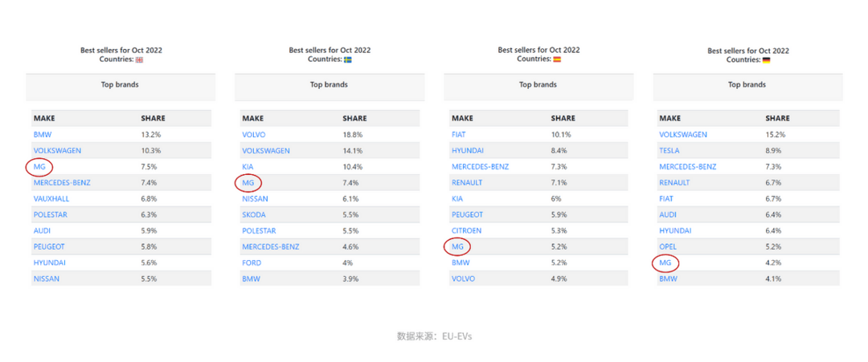Image resolution: width=868 pixels, height=362 pixels.
Task: Click the OPEL brand link
Action: [x=669, y=247]
